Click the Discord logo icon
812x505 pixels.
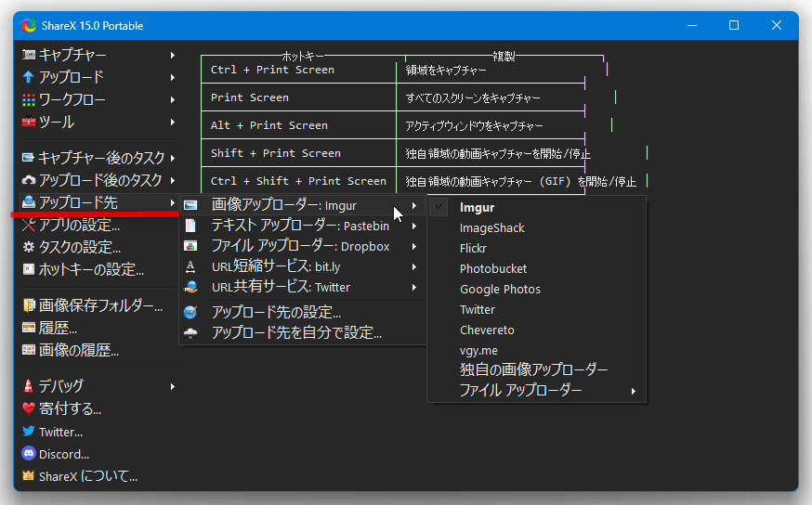click(x=29, y=454)
